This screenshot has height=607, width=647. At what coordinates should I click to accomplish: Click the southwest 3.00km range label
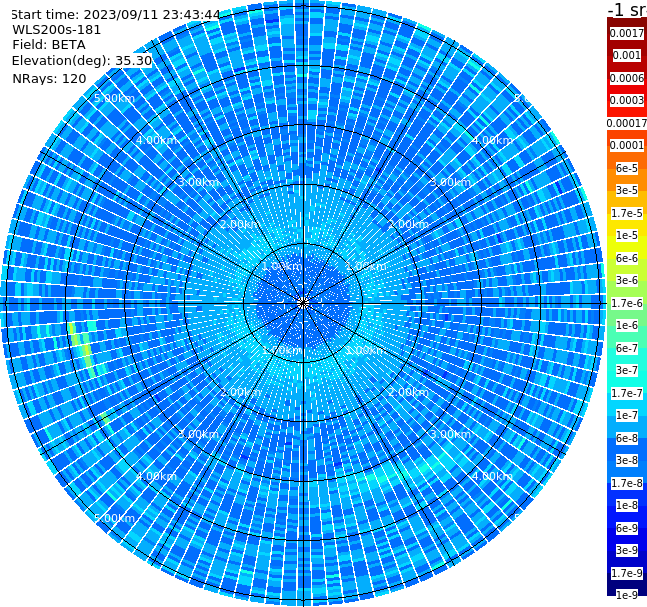pos(198,434)
